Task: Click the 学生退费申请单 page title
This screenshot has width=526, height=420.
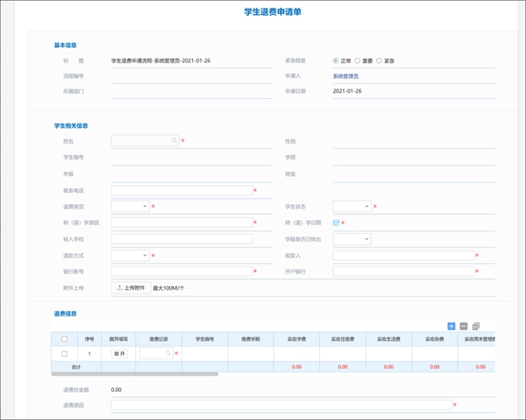Action: coord(273,11)
